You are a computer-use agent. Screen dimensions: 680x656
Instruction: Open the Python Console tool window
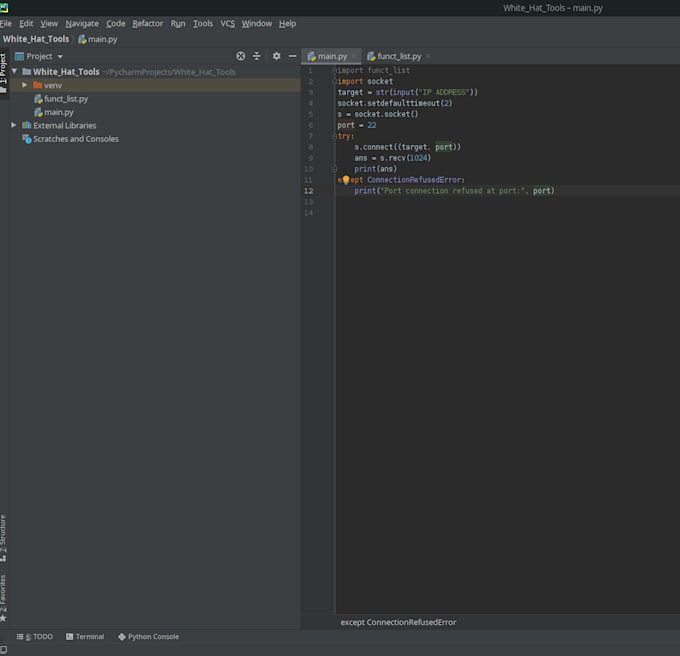pyautogui.click(x=149, y=636)
